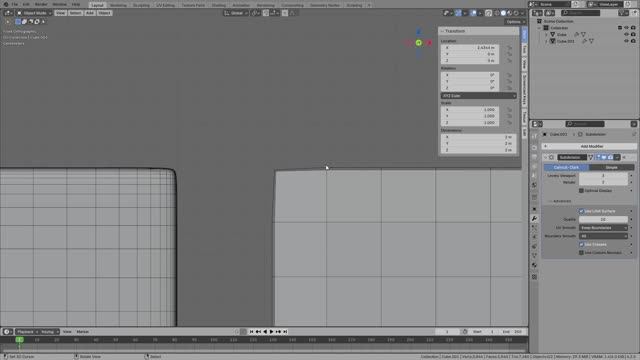This screenshot has height=360, width=640.
Task: Play the animation in the timeline
Action: click(271, 332)
